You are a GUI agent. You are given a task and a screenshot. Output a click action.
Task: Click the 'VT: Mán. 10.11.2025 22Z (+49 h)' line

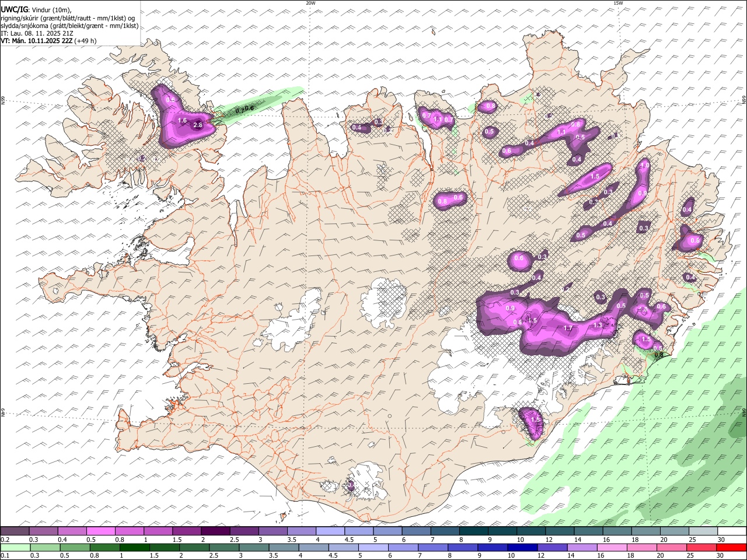point(49,41)
